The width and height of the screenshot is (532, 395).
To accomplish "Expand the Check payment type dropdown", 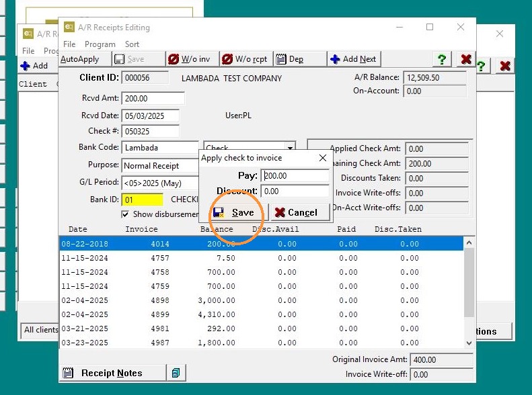I will [290, 148].
